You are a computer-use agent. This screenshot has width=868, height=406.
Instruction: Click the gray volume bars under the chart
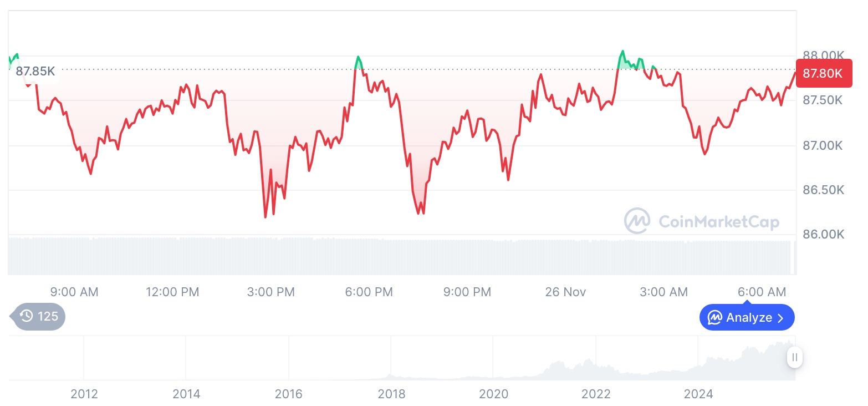(388, 257)
